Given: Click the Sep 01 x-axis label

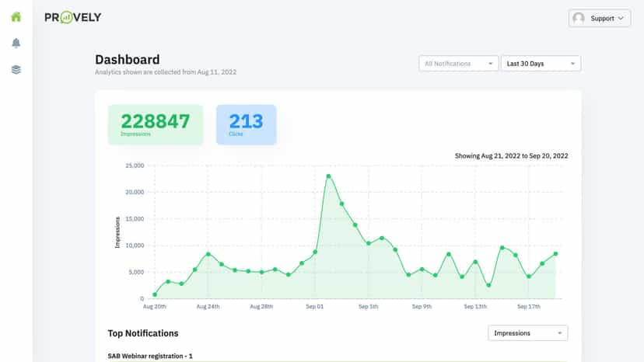Looking at the screenshot, I should (x=314, y=307).
